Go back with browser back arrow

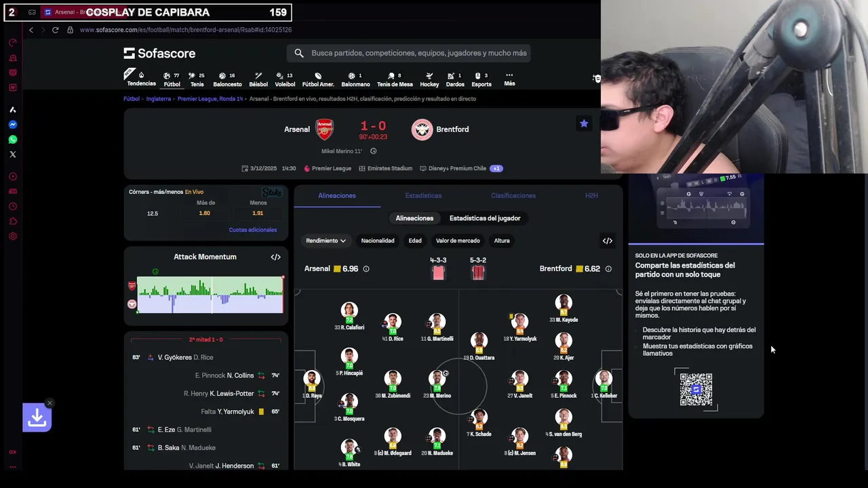[x=31, y=30]
